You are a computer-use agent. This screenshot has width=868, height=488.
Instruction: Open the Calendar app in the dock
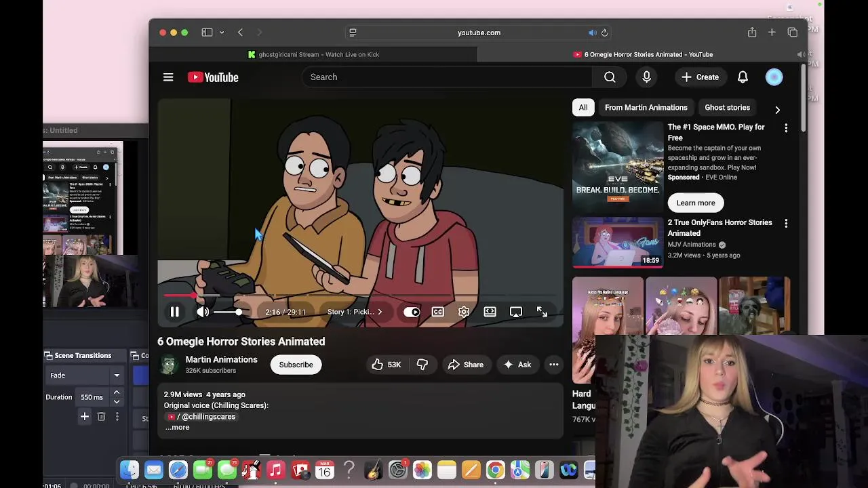coord(325,470)
